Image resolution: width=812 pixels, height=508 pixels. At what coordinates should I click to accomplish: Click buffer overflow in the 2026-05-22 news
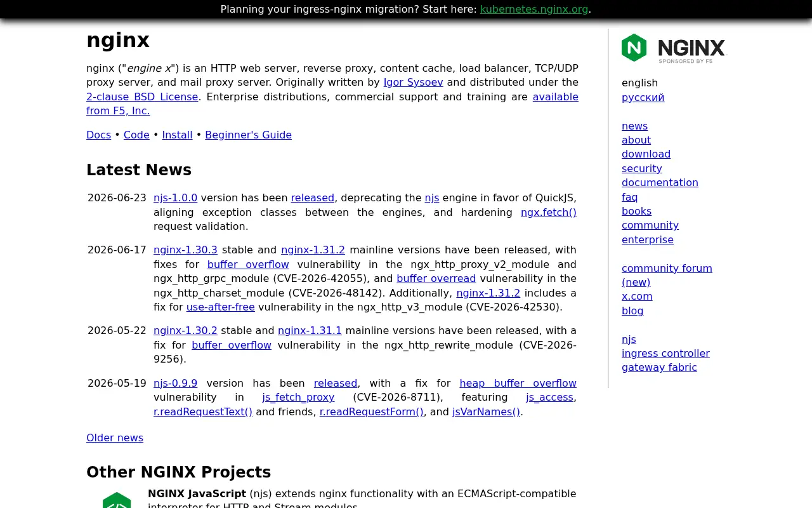click(232, 345)
